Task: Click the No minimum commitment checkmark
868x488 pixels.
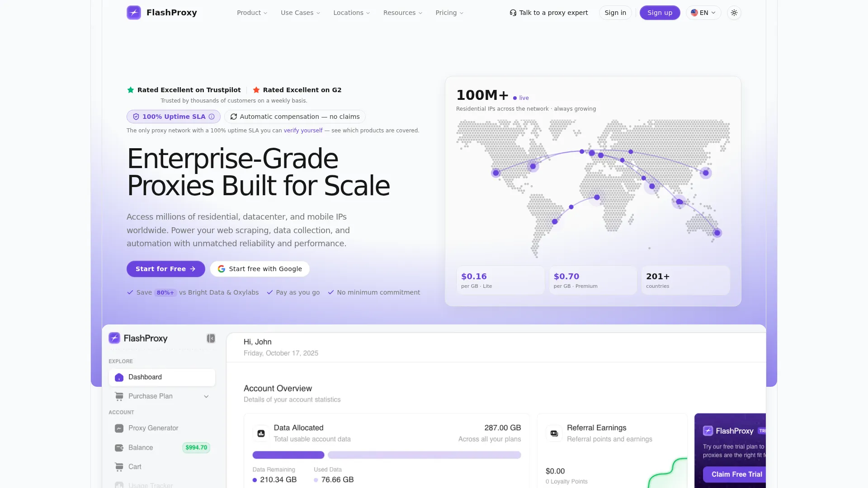Action: click(331, 293)
